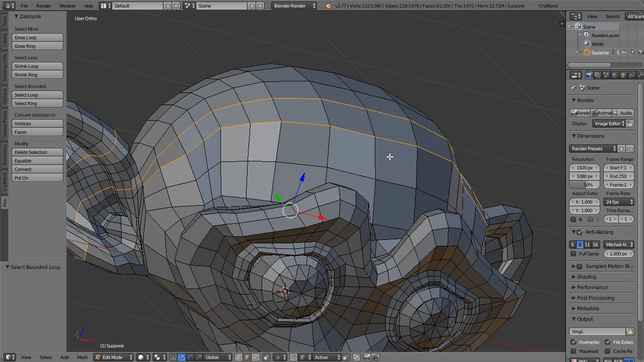
Task: Switch to face select mode
Action: pos(256,357)
